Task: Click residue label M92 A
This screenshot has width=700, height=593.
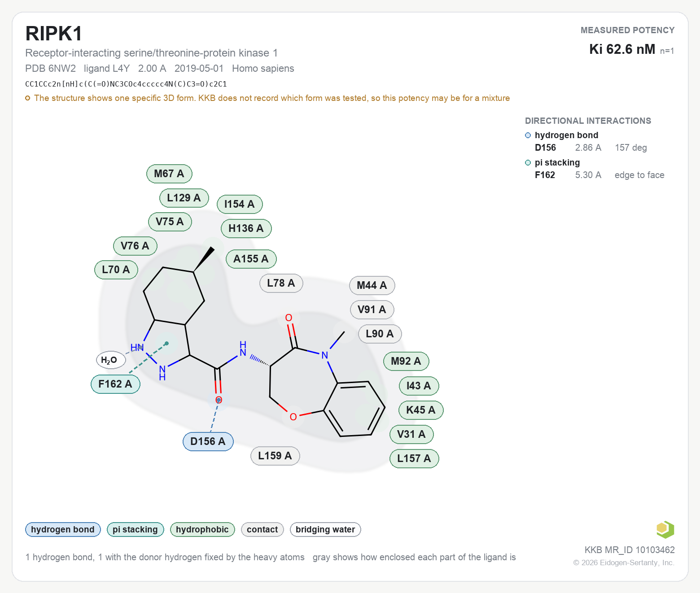Action: tap(406, 361)
